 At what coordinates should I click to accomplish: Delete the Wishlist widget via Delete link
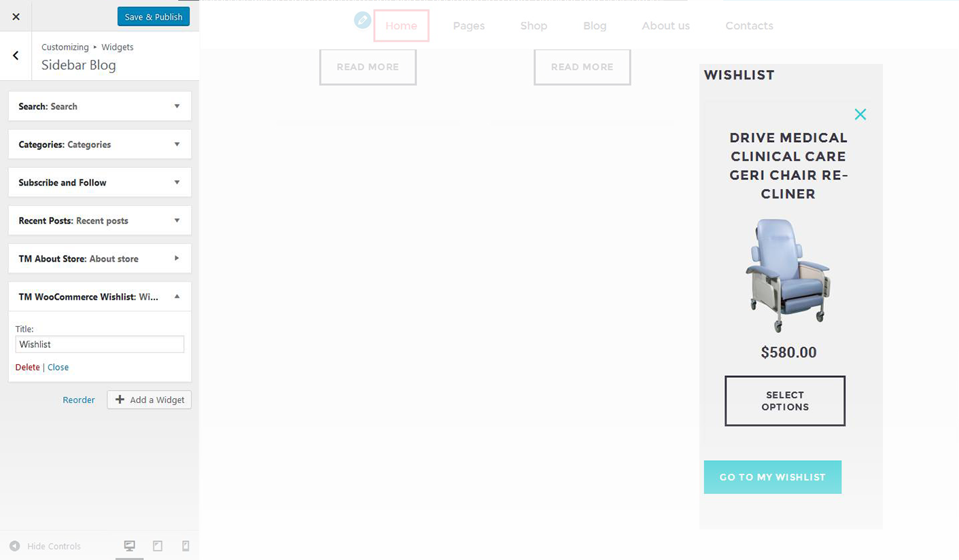[x=27, y=367]
